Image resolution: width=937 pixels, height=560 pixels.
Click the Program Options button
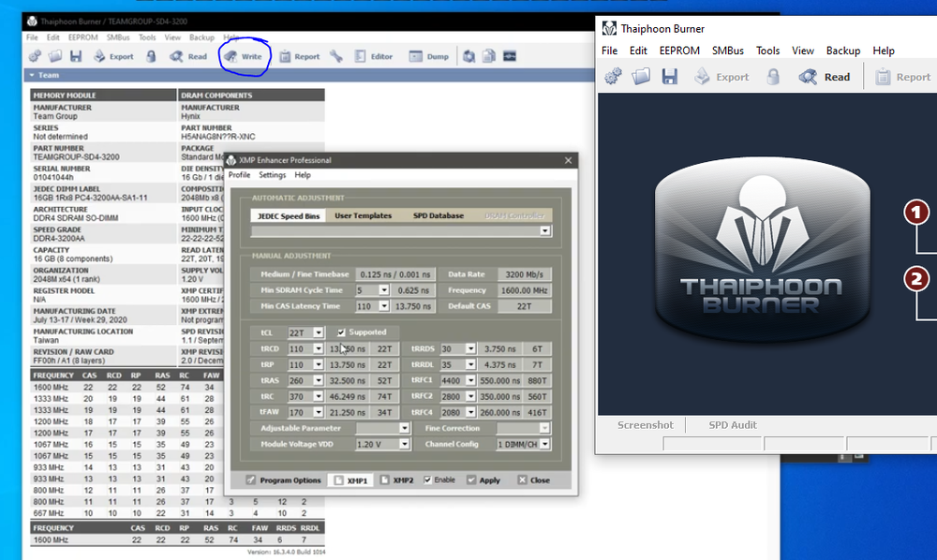pyautogui.click(x=285, y=479)
